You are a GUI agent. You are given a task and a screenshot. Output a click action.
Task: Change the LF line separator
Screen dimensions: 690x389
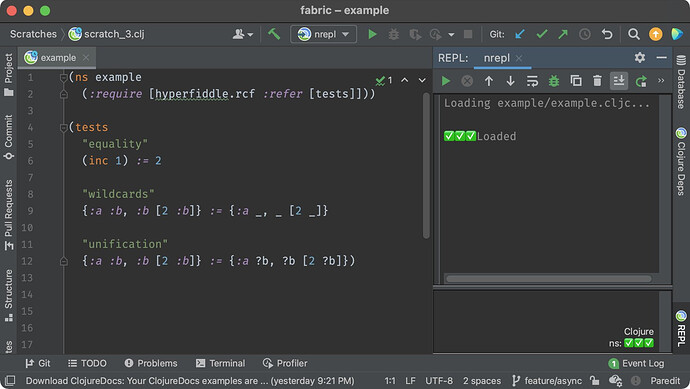410,381
